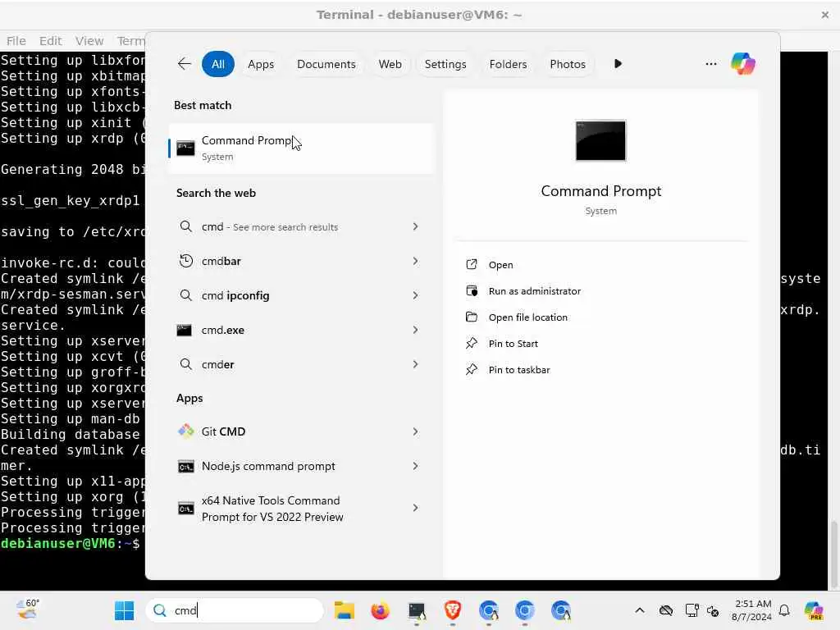Switch to the Apps filter tab
Viewport: 840px width, 630px height.
pyautogui.click(x=261, y=64)
